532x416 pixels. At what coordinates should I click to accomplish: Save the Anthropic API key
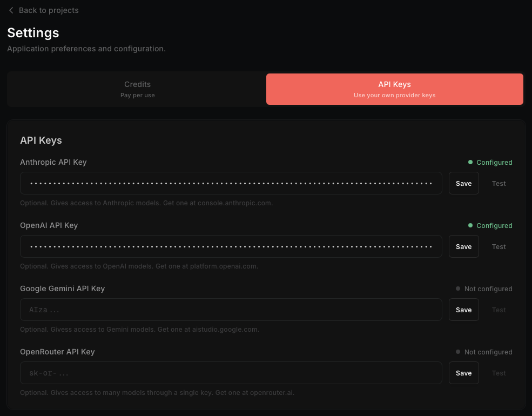coord(464,183)
